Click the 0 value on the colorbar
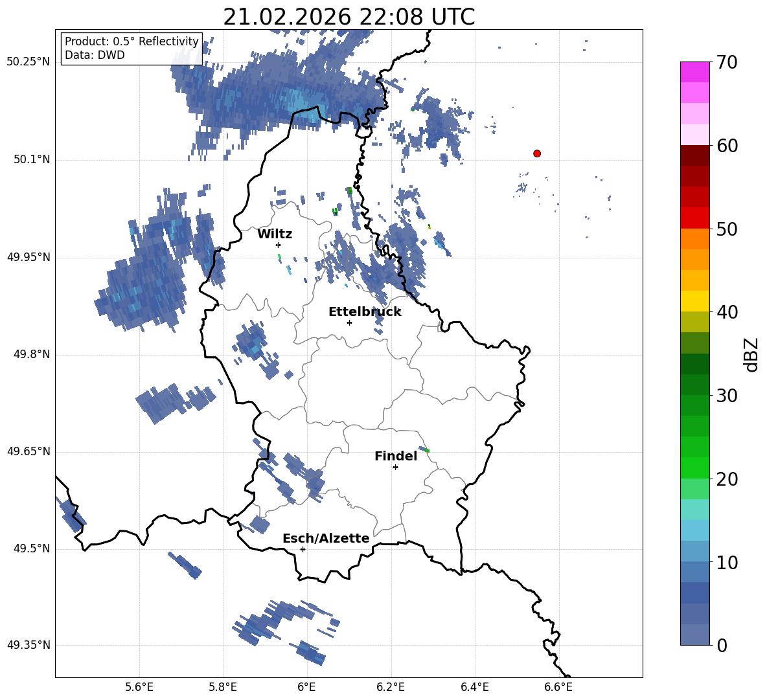This screenshot has width=767, height=700. [722, 645]
